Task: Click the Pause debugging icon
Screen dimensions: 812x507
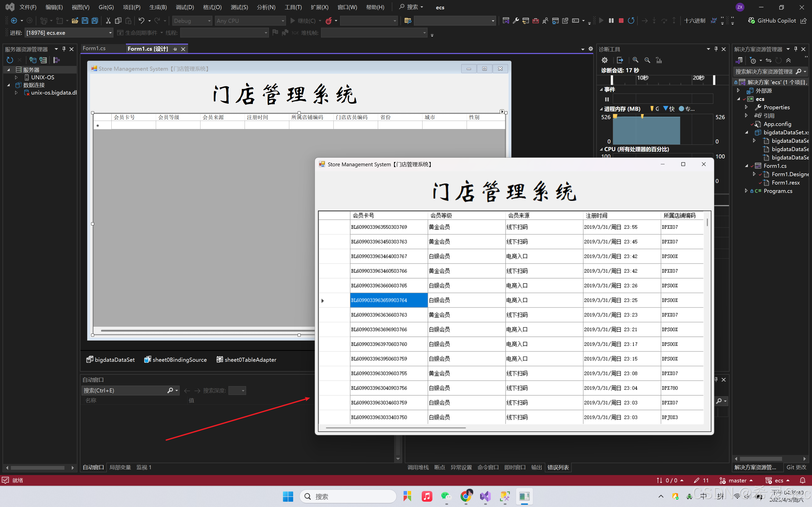Action: (611, 21)
